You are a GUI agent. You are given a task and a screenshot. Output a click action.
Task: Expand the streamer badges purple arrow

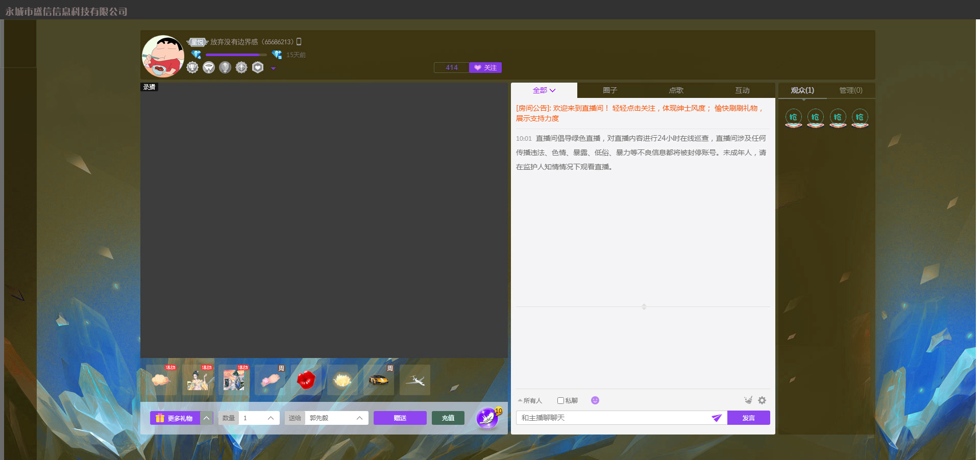tap(274, 68)
